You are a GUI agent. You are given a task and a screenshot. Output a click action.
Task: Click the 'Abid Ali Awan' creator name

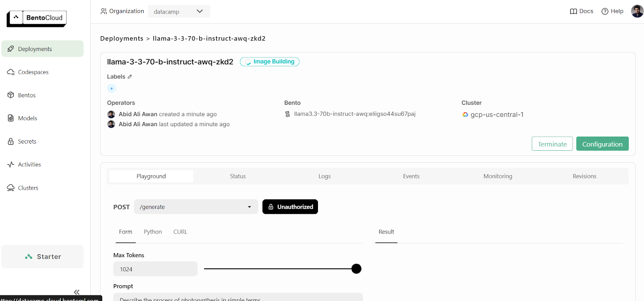138,114
